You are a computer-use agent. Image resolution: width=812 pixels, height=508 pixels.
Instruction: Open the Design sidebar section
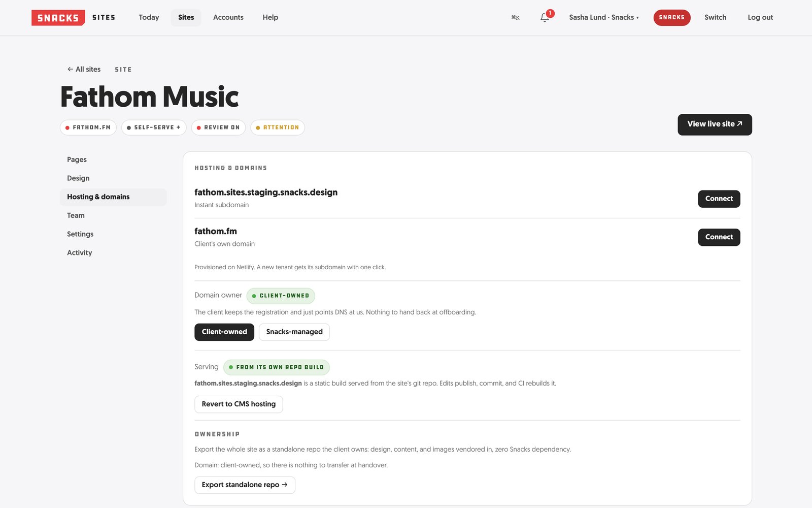coord(113,178)
